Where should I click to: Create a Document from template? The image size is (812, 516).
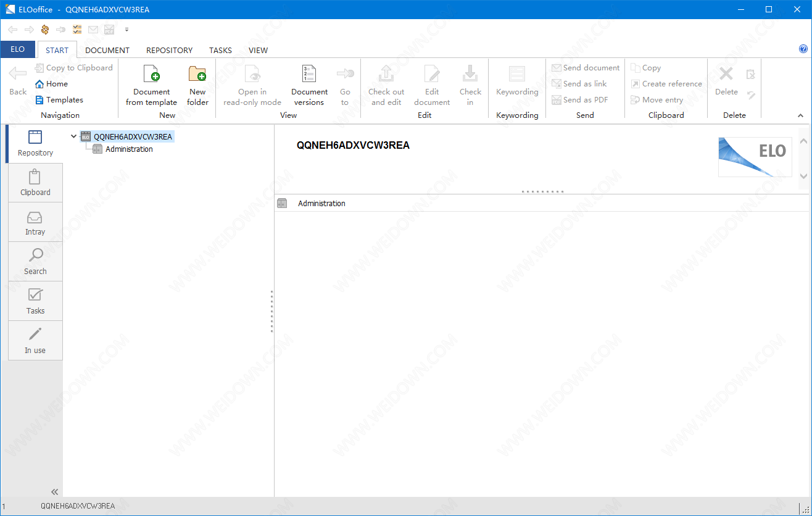click(152, 85)
